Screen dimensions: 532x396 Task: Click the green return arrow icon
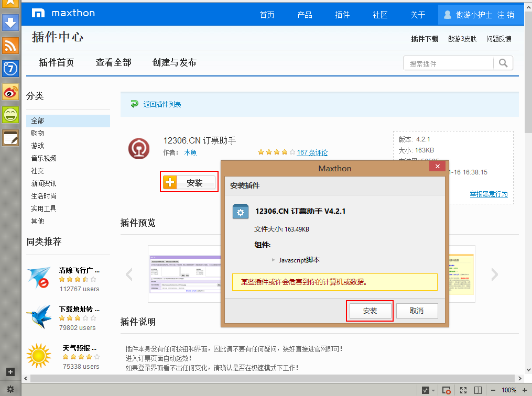(x=135, y=104)
